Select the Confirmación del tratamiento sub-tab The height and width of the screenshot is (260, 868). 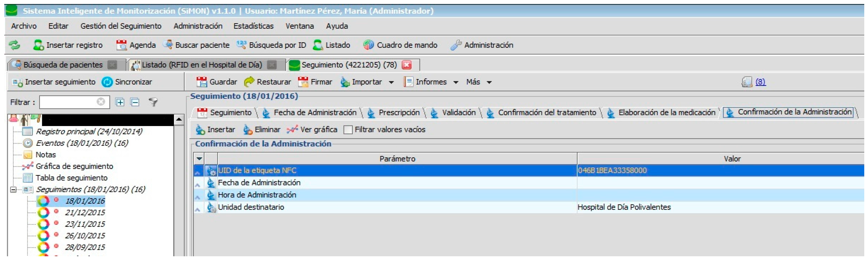(x=541, y=113)
